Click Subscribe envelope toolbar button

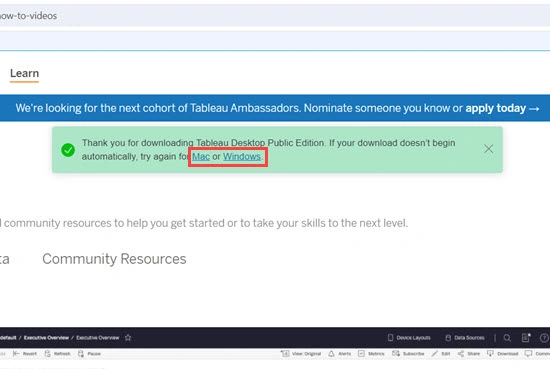coord(408,354)
